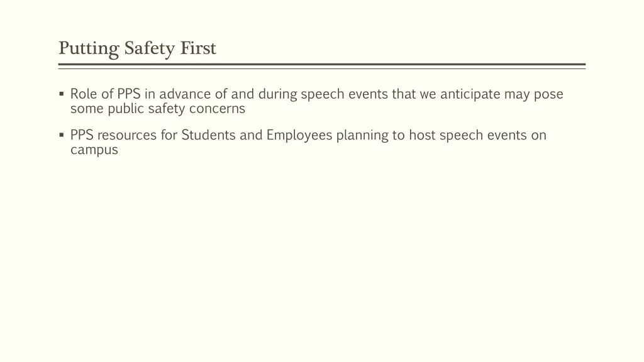Click the word "campus" on last line
This screenshot has height=362, width=644.
(x=94, y=150)
